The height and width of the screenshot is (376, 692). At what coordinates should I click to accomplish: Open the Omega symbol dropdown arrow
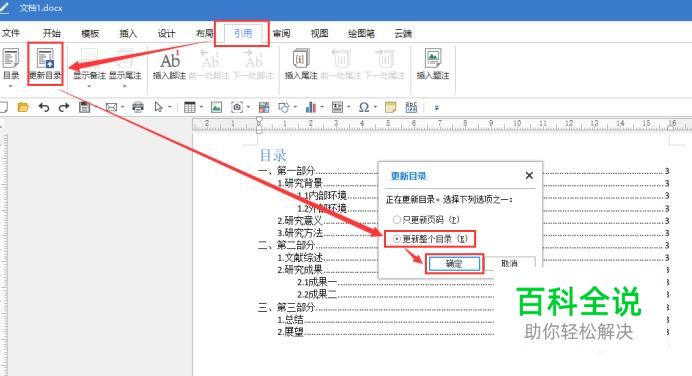(375, 107)
